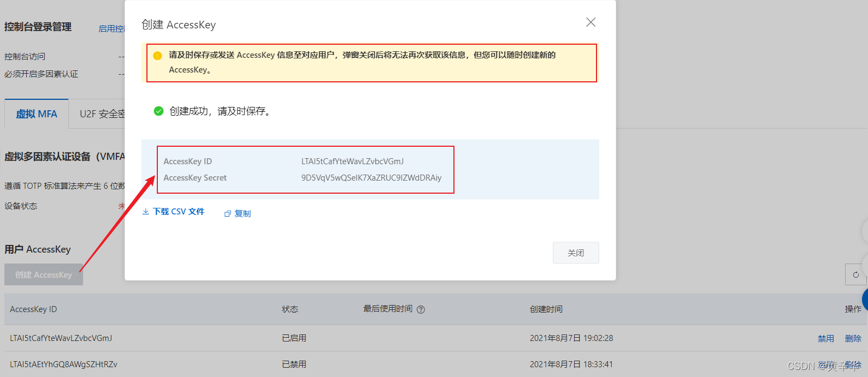The height and width of the screenshot is (377, 868).
Task: Click the 控制台登录管理 heading
Action: click(38, 27)
